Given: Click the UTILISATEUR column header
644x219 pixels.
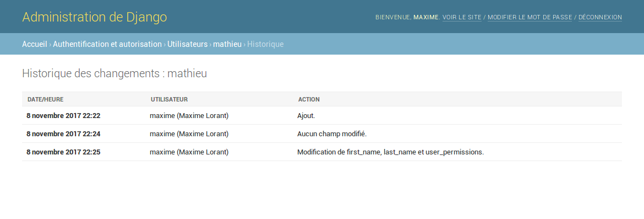Looking at the screenshot, I should pyautogui.click(x=169, y=100).
